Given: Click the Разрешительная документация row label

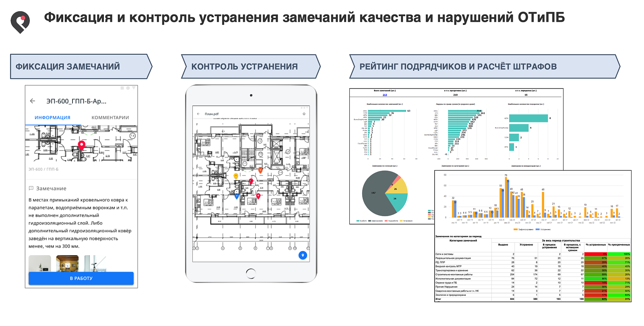Looking at the screenshot, I should click(x=453, y=258).
